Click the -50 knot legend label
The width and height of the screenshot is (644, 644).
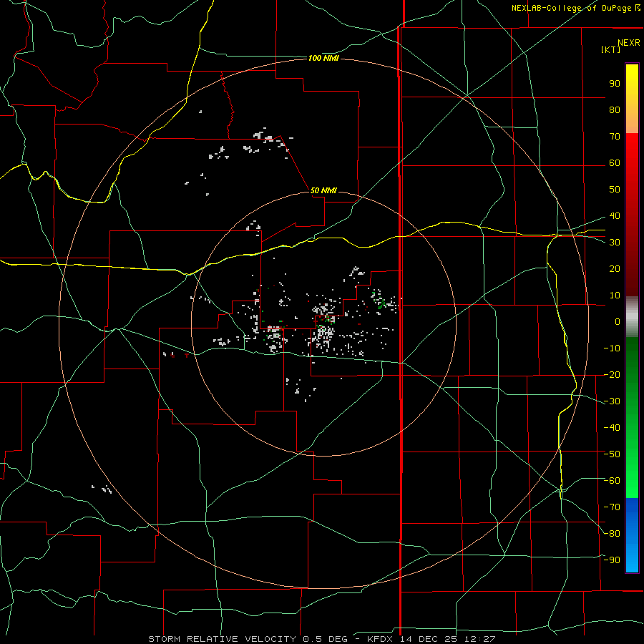(612, 454)
